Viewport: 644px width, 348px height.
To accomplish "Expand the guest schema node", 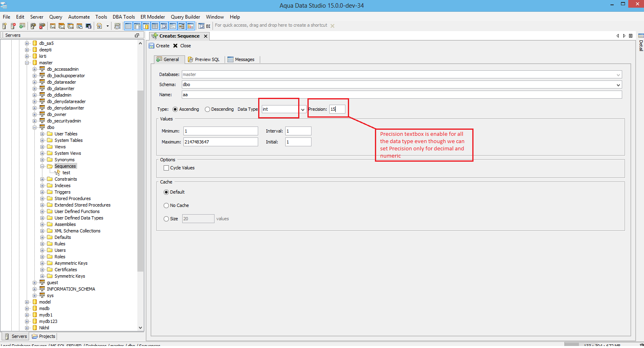I will (x=35, y=283).
